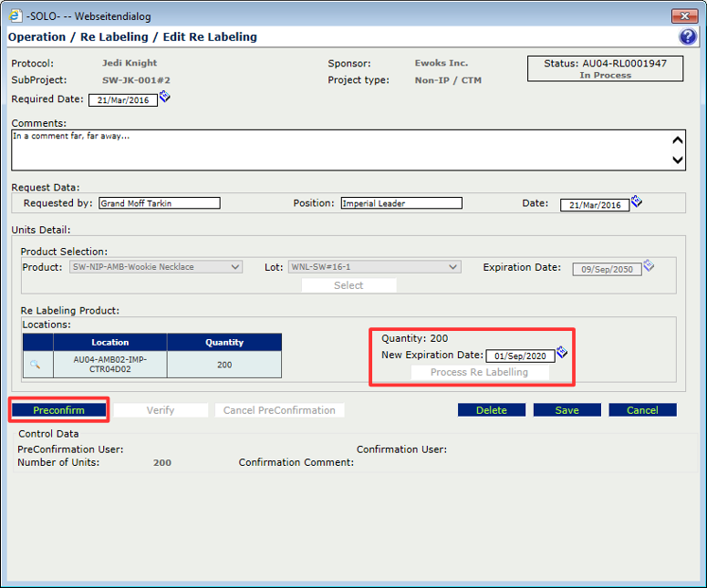Open calendar picker beside Expiration Date 09/Sep/2050
Image resolution: width=707 pixels, height=588 pixels.
click(x=649, y=265)
